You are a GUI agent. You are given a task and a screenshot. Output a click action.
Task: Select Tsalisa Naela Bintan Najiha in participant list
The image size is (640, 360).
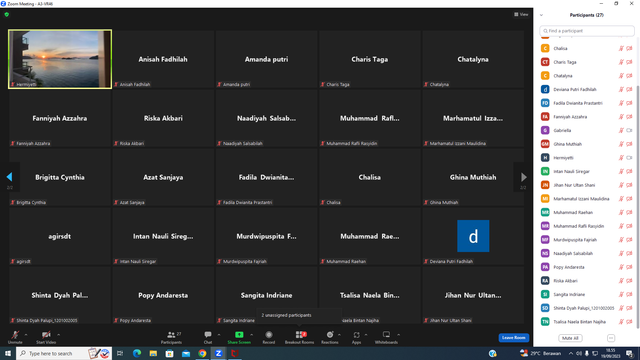click(x=587, y=322)
